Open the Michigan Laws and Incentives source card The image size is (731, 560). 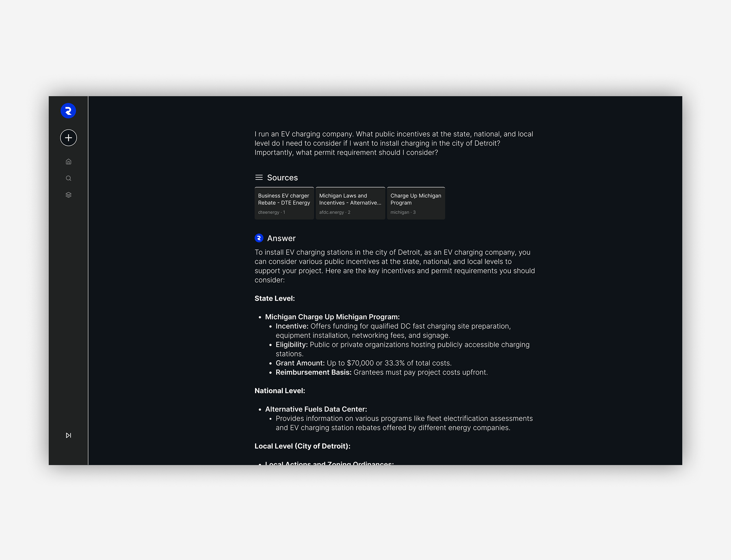pos(350,203)
